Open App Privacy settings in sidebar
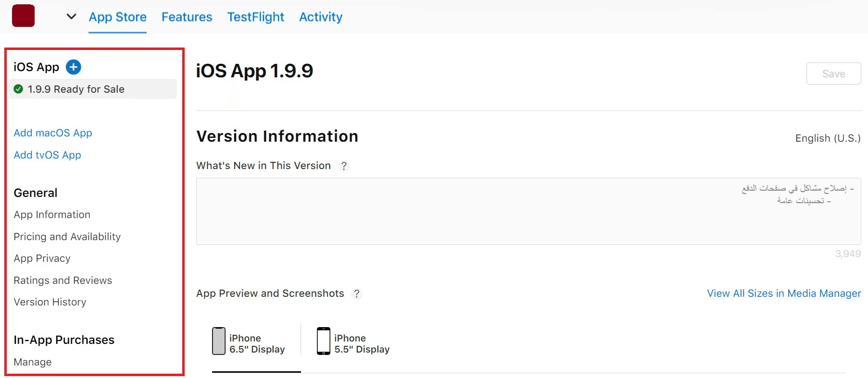This screenshot has height=378, width=868. 42,258
